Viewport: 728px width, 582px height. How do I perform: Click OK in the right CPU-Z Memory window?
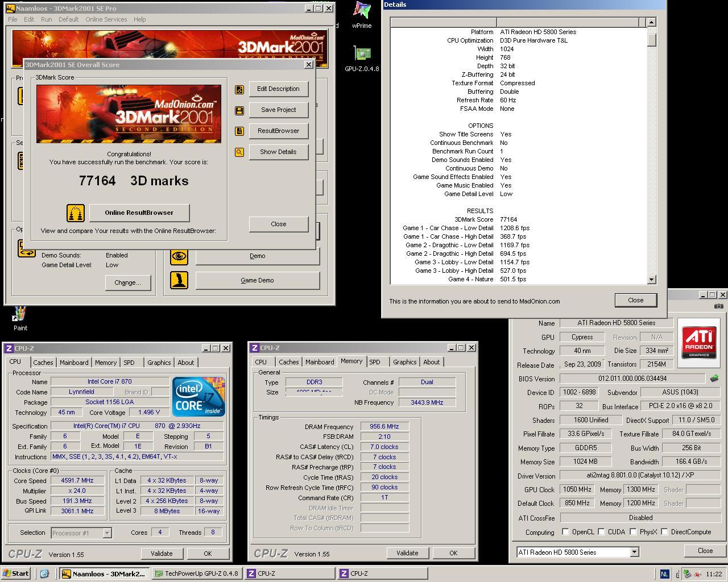453,553
